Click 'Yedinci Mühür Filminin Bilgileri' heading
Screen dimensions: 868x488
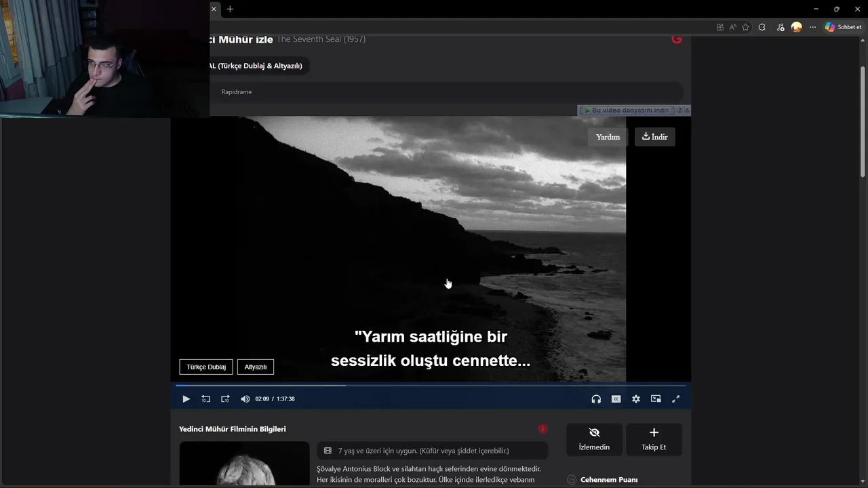[x=233, y=429]
